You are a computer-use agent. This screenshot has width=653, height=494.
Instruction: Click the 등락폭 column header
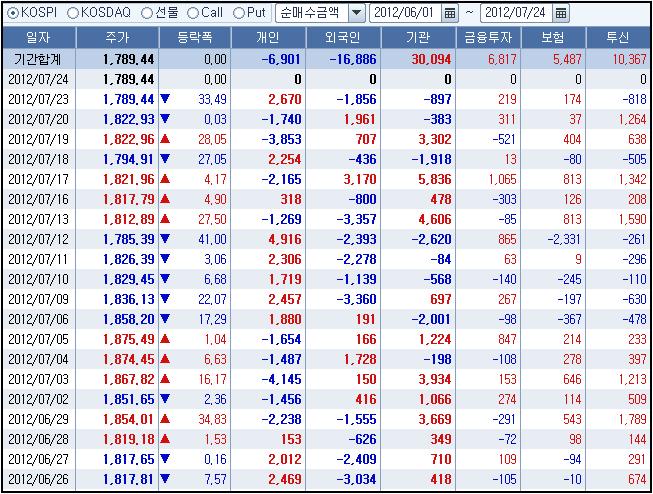click(x=195, y=38)
